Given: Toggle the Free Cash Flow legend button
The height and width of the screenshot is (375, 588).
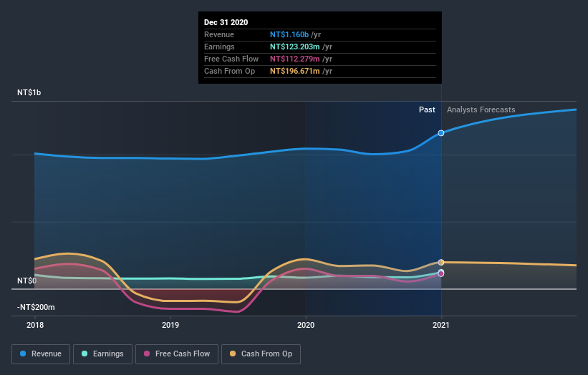Looking at the screenshot, I should (x=177, y=354).
